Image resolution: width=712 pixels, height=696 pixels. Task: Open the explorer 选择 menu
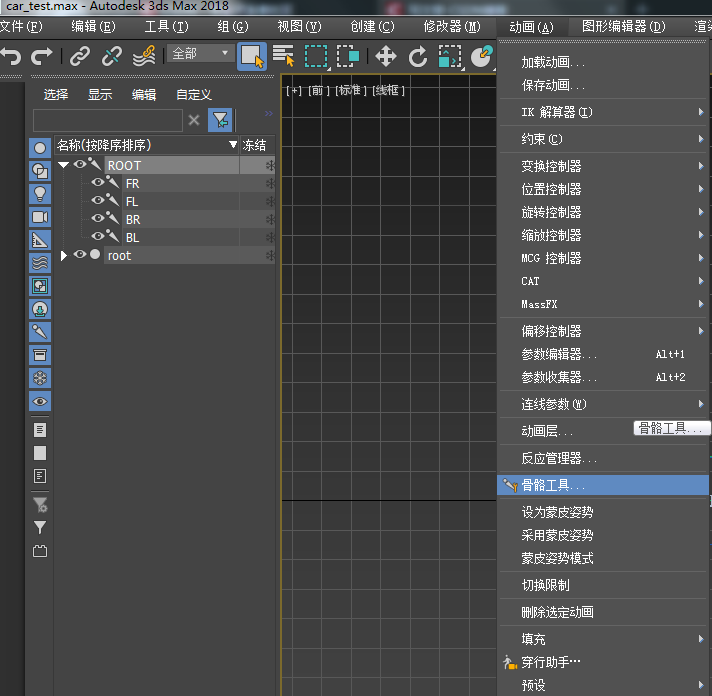coord(56,95)
